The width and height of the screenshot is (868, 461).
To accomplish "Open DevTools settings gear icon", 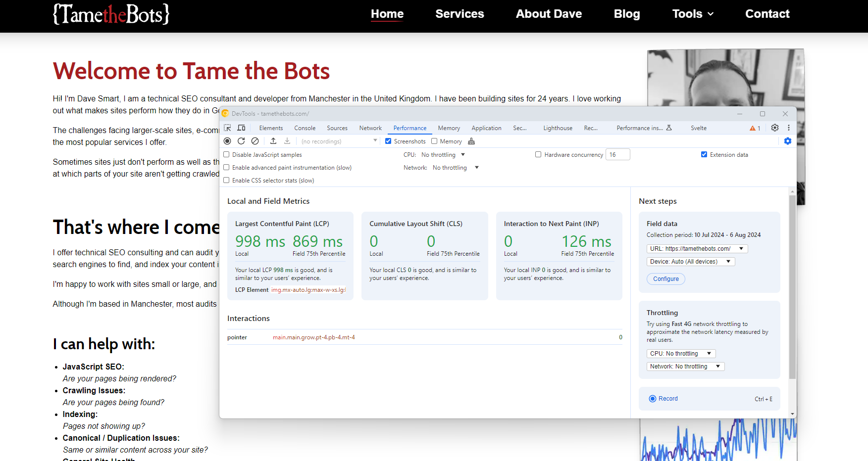I will (x=775, y=128).
